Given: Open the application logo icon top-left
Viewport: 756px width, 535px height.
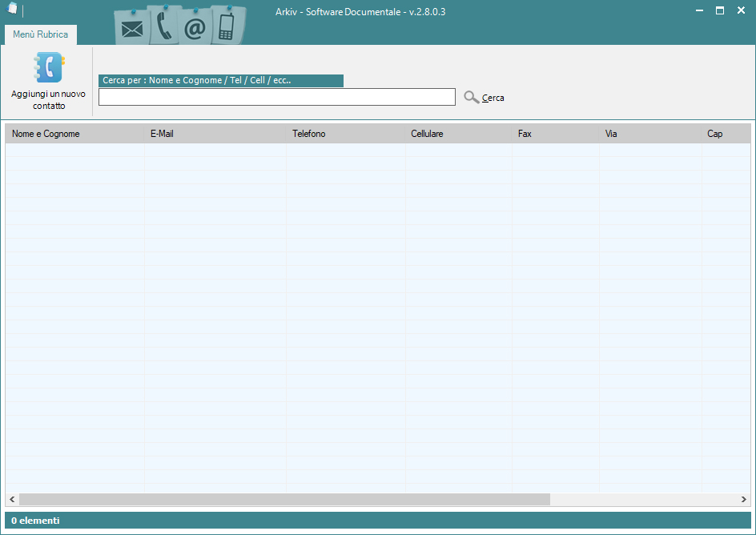Looking at the screenshot, I should (11, 10).
